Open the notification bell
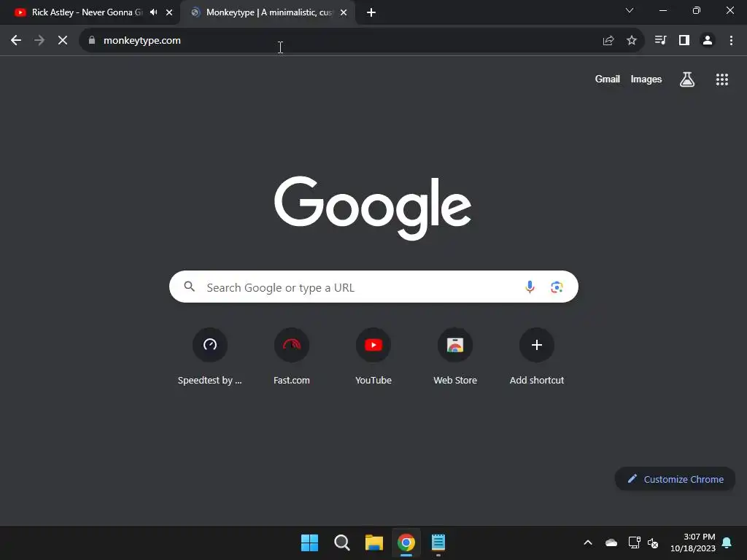 pos(727,542)
